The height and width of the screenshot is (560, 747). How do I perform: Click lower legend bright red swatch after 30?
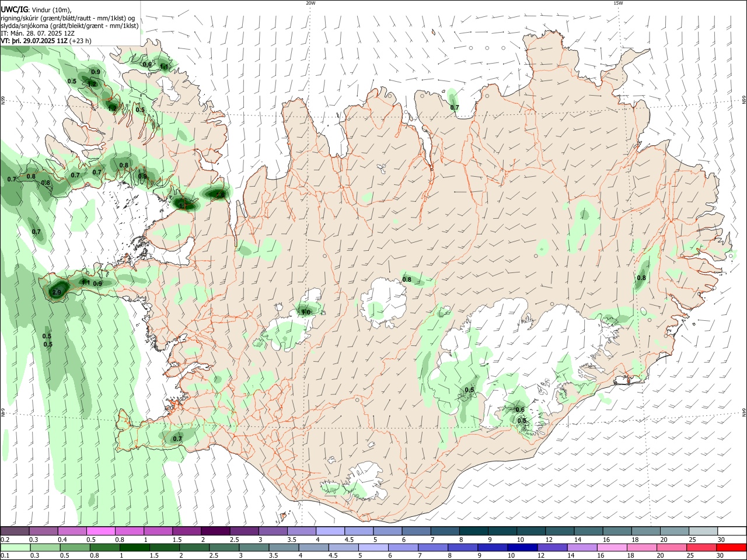click(x=731, y=547)
